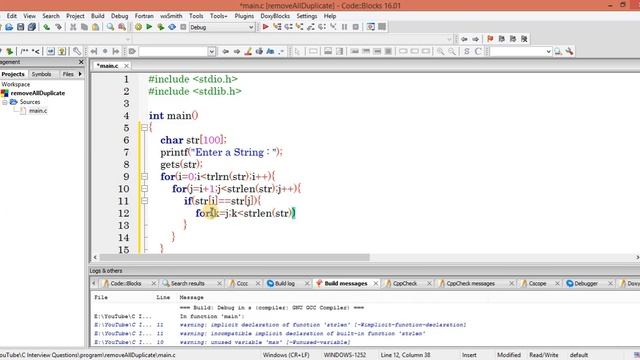The image size is (640, 360).
Task: Click the editor horizontal scrollbar thumb
Action: click(x=235, y=257)
